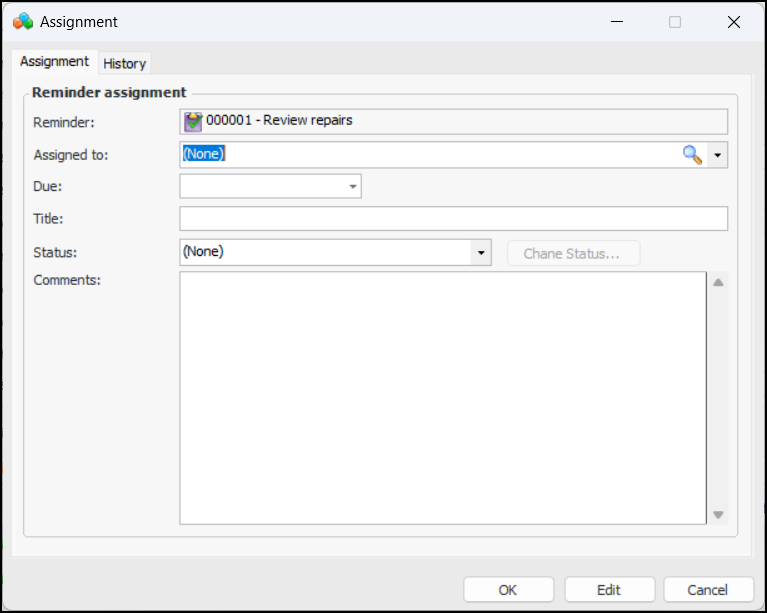Close the Assignment window
The height and width of the screenshot is (613, 767).
pyautogui.click(x=733, y=21)
